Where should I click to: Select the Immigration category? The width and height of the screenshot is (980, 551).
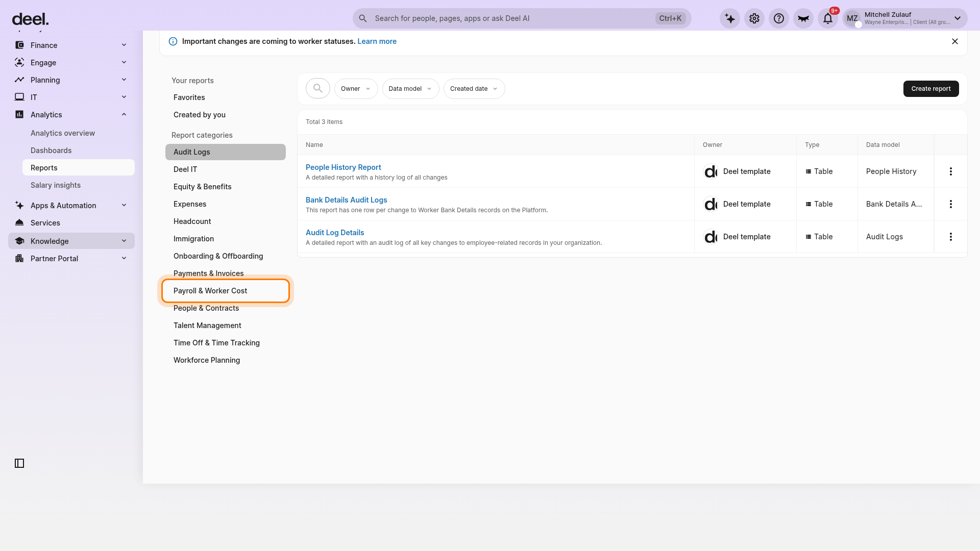click(226, 239)
